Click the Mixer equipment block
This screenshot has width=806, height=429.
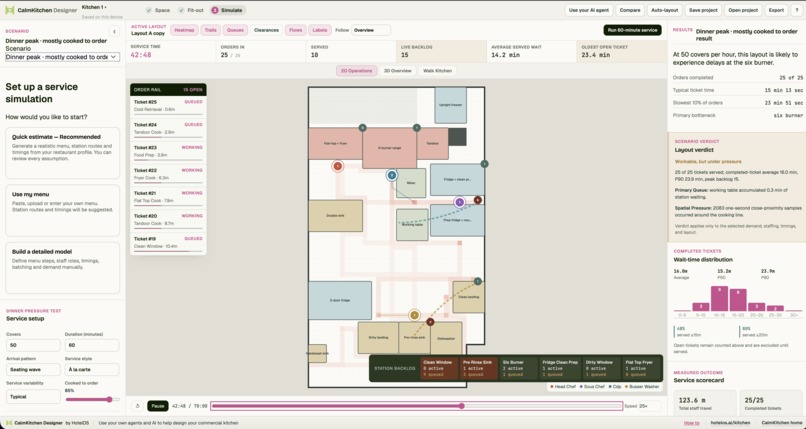[x=411, y=183]
